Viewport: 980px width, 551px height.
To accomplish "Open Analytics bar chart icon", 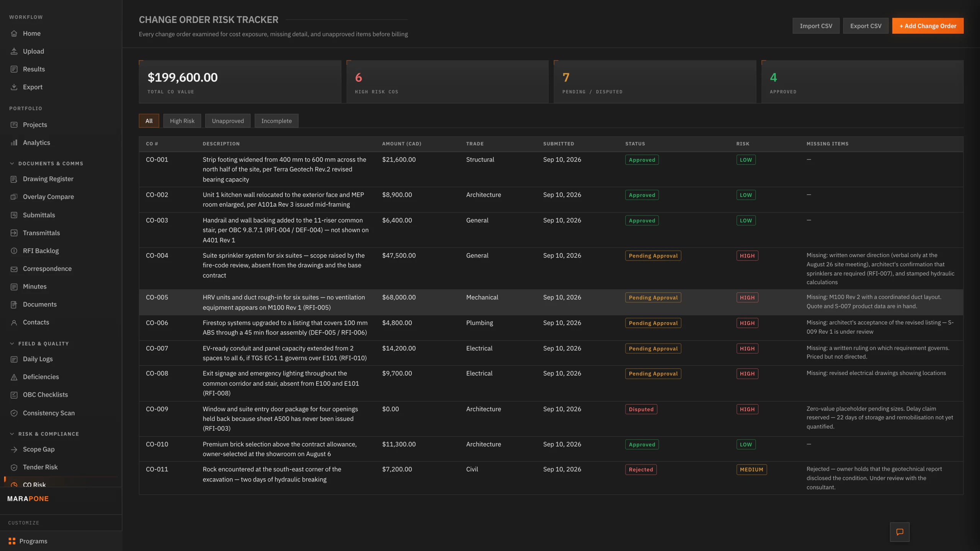I will (x=14, y=143).
